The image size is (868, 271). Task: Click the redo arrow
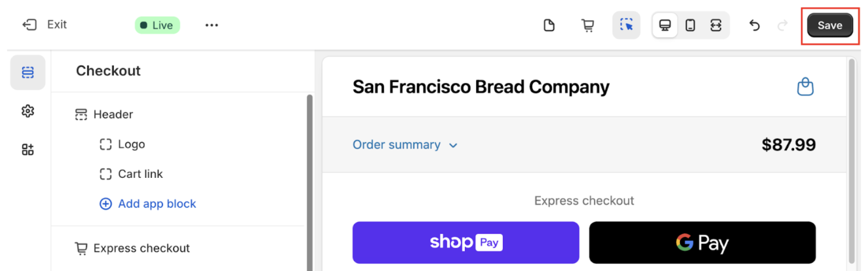point(783,25)
